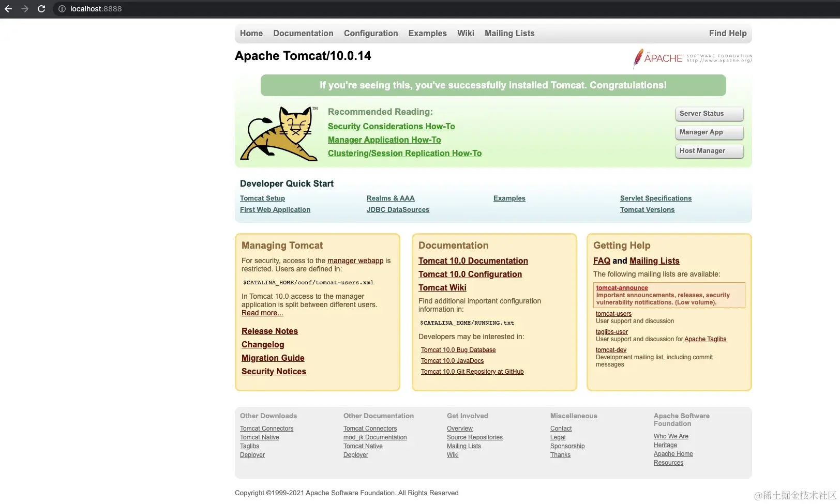This screenshot has height=504, width=840.
Task: Open the Realms & AAA link
Action: point(391,198)
